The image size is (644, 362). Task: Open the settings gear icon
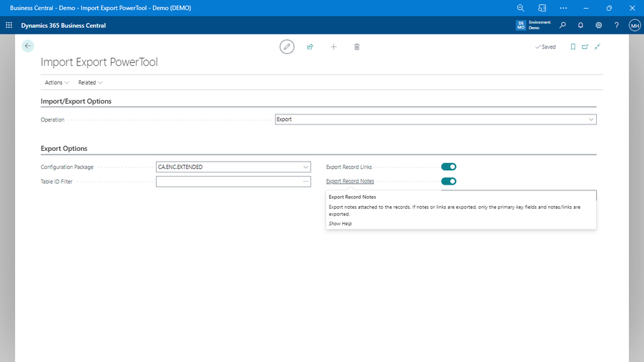coord(599,25)
